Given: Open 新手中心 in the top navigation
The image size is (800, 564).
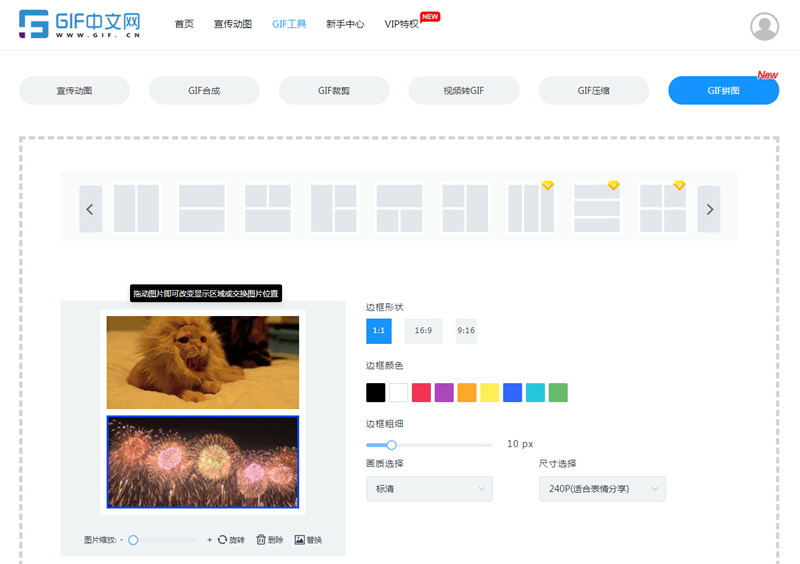Looking at the screenshot, I should (345, 24).
